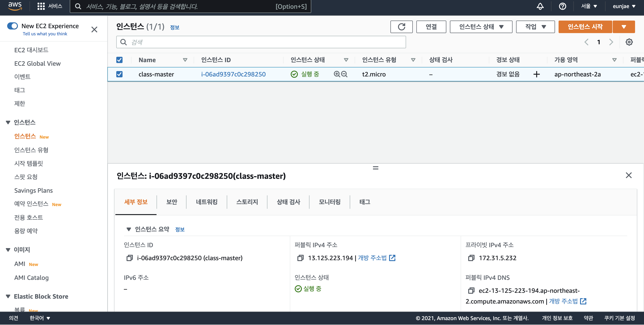The width and height of the screenshot is (644, 325).
Task: Collapse the 이미지 sidebar section
Action: point(8,249)
